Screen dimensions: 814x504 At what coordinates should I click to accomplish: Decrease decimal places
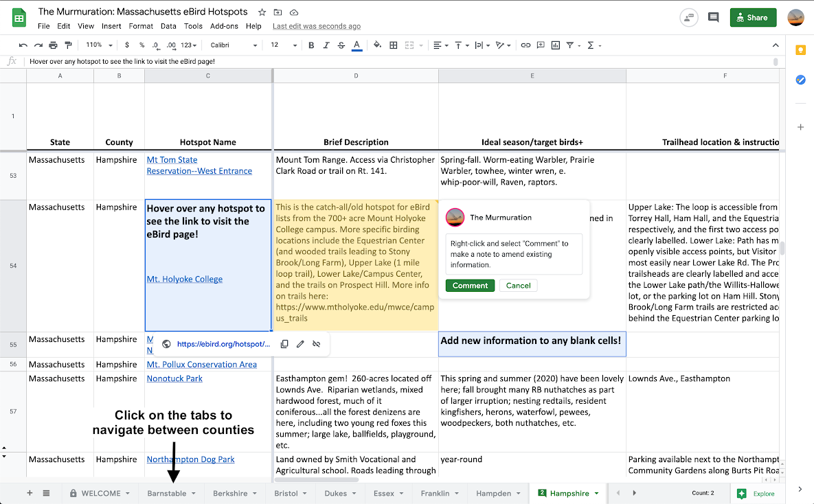tap(156, 45)
